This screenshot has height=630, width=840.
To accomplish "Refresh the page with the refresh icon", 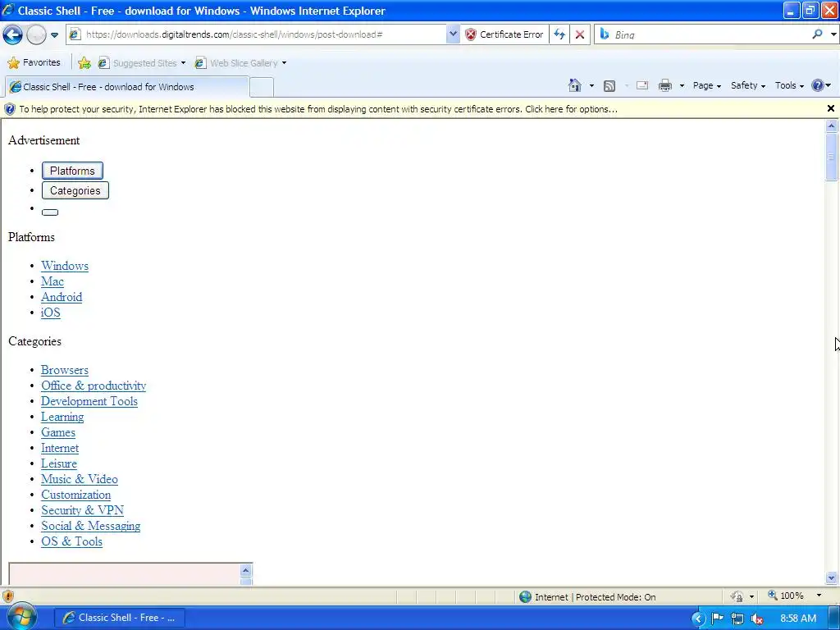I will [x=559, y=34].
